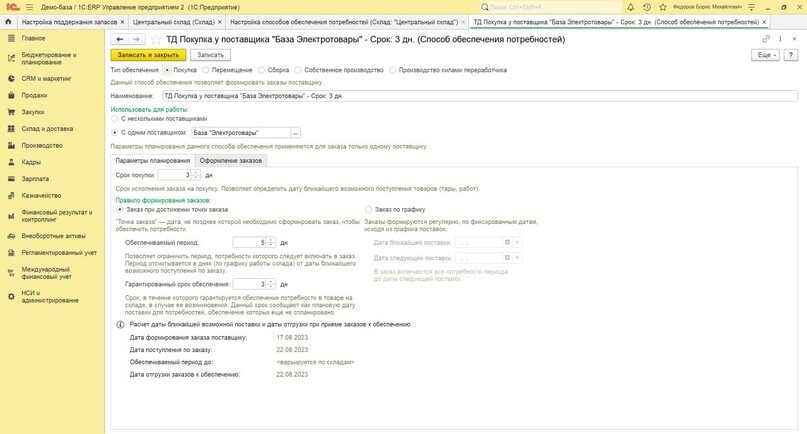Click Дата формирования заказа 17.08.2023

click(x=292, y=338)
